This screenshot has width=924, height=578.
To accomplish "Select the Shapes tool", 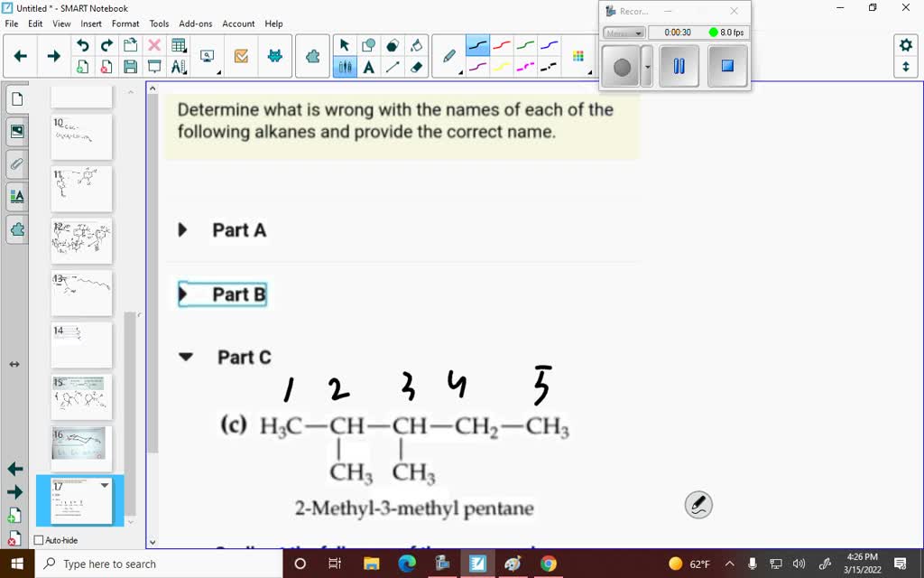I will [x=368, y=42].
